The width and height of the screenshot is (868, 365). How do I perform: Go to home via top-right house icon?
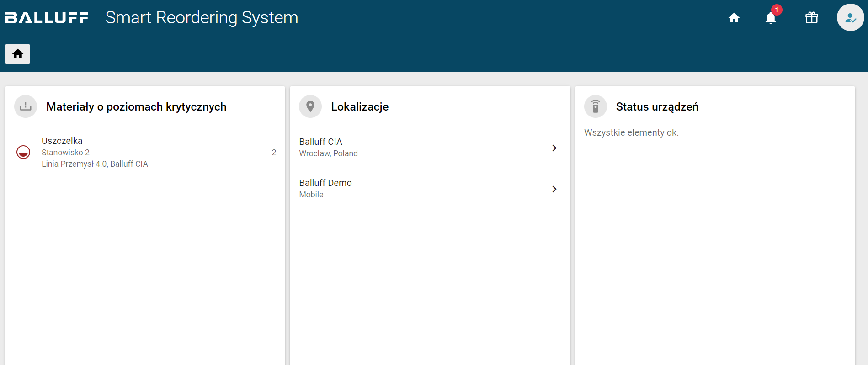[x=734, y=18]
